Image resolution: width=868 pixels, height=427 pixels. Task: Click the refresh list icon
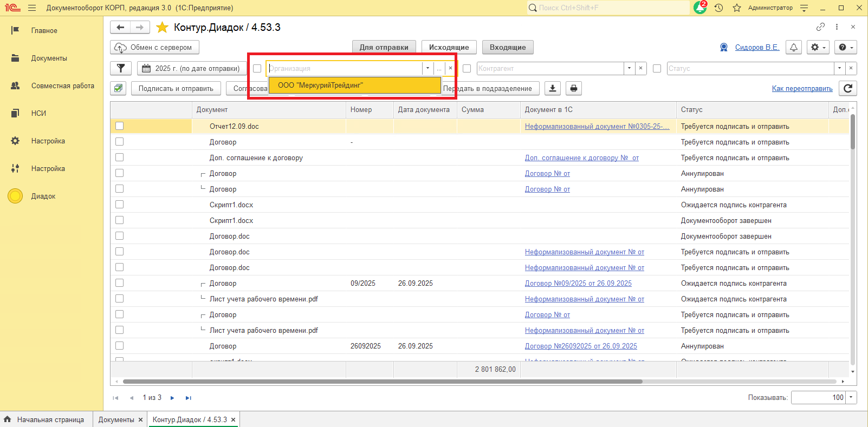848,88
